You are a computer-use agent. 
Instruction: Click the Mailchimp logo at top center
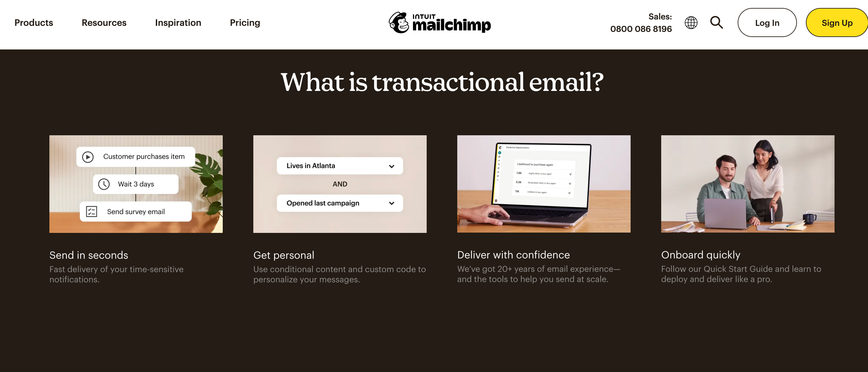pos(439,23)
